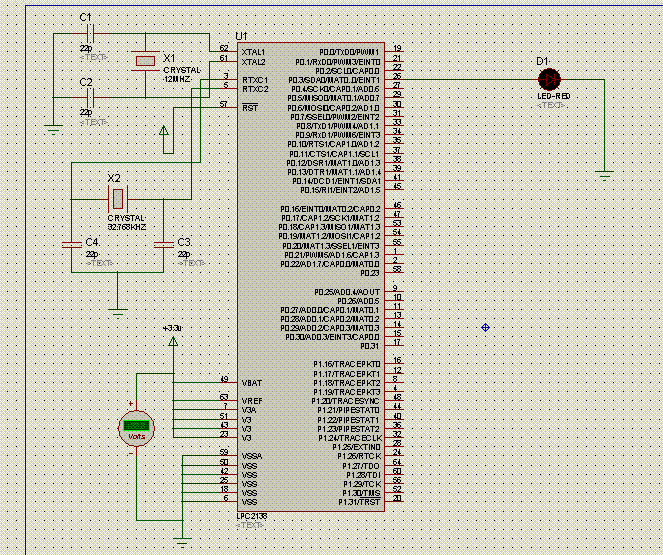
Task: Select the +3.3v power terminal arrow
Action: point(174,342)
